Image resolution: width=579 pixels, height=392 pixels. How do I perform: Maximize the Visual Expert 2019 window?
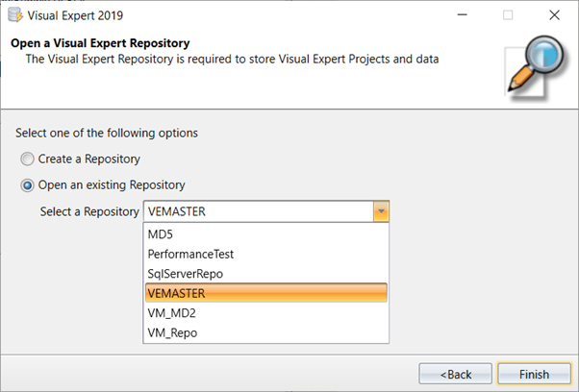[508, 15]
